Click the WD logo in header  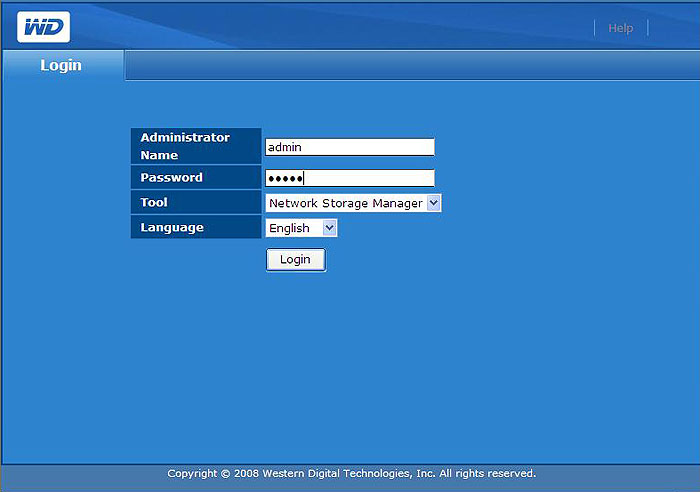pyautogui.click(x=43, y=27)
